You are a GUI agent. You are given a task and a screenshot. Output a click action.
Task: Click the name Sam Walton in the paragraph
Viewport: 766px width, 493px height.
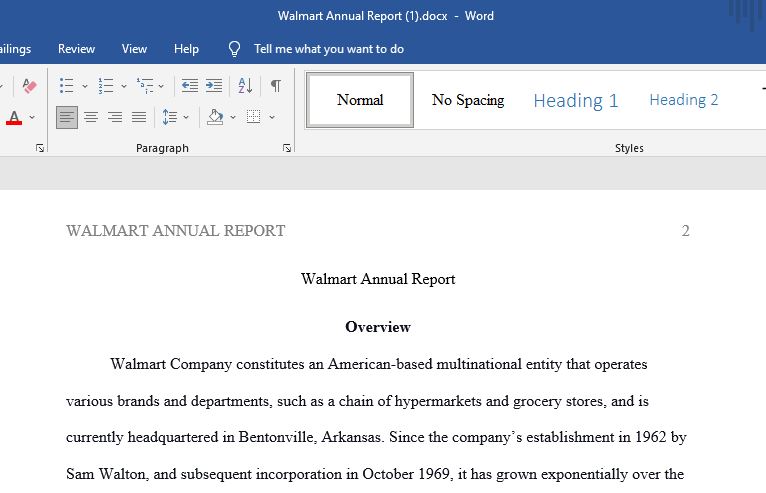click(x=106, y=474)
